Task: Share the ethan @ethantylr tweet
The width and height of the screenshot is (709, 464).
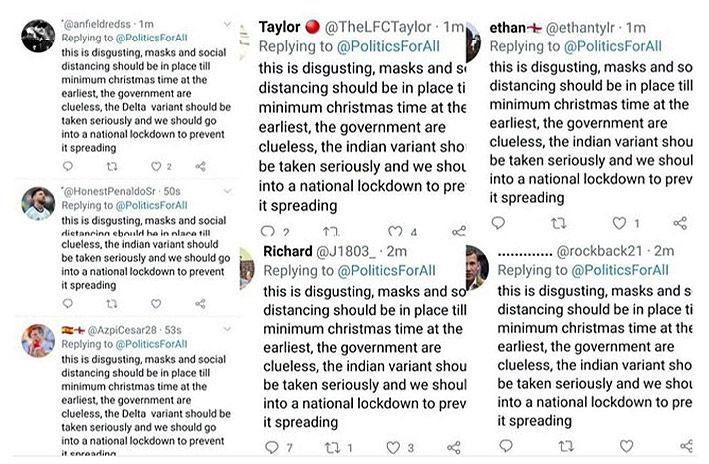Action: pos(680,223)
